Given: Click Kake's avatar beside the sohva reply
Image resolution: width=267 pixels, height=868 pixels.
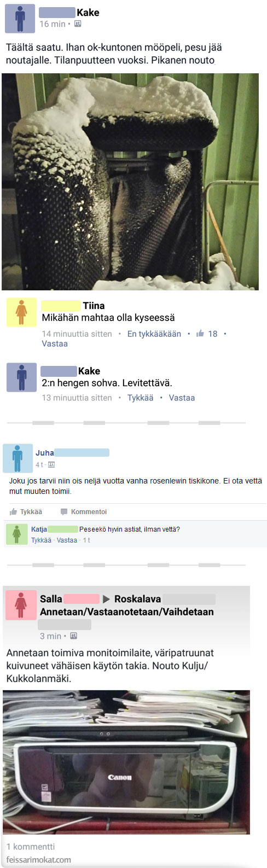Looking at the screenshot, I should [x=21, y=377].
